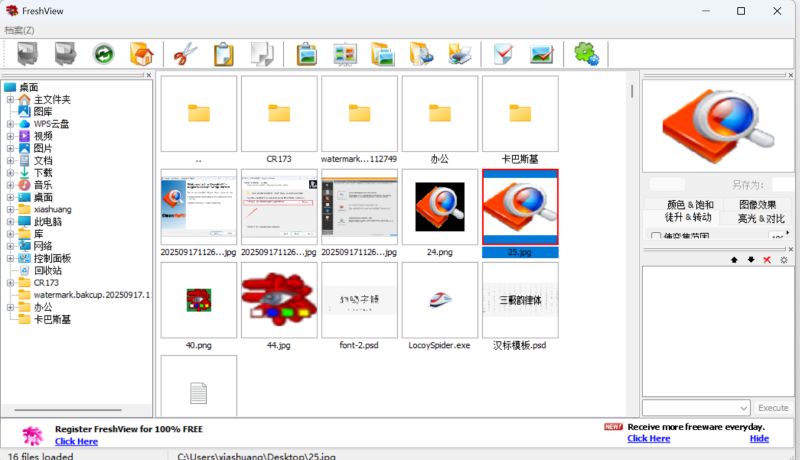Image resolution: width=800 pixels, height=460 pixels.
Task: Click the green Refresh toolbar icon
Action: [x=104, y=54]
